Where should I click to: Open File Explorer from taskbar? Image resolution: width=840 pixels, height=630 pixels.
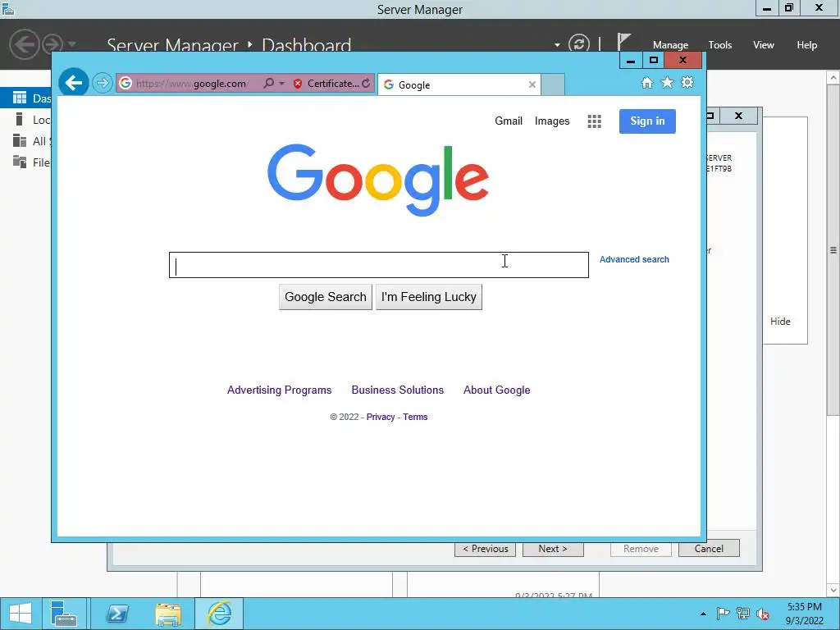(167, 614)
